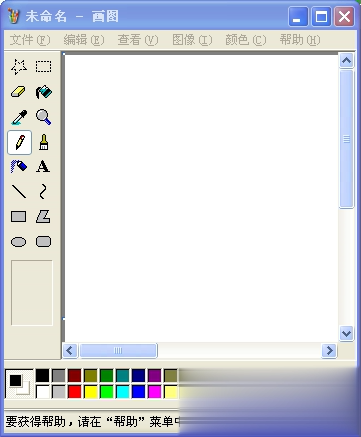
Task: Choose the Eraser tool
Action: [x=19, y=92]
